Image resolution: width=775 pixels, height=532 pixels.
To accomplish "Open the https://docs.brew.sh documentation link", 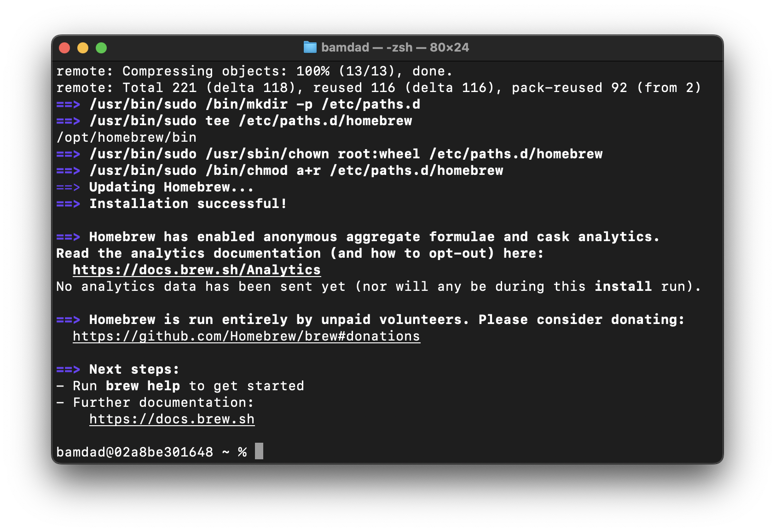I will pos(172,419).
